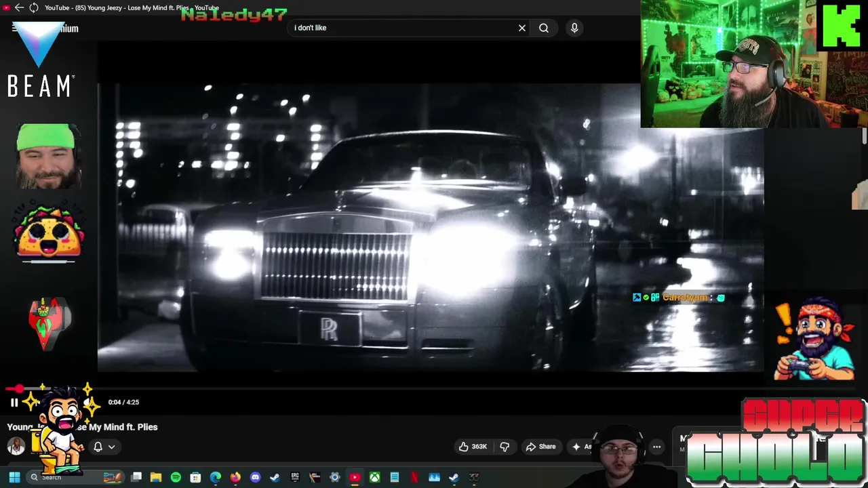The width and height of the screenshot is (868, 488).
Task: Open Spotify from taskbar
Action: (176, 477)
